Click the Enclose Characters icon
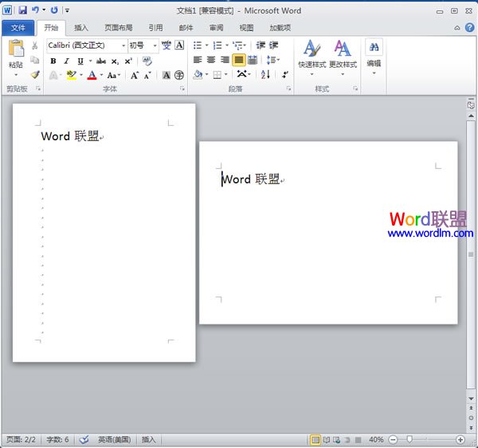Screen dimensions: 478x448 [x=179, y=75]
